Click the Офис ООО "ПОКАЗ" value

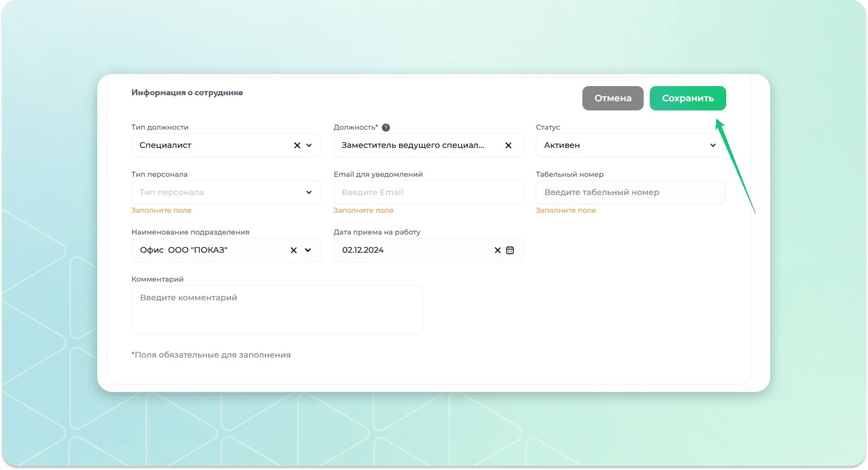click(184, 250)
